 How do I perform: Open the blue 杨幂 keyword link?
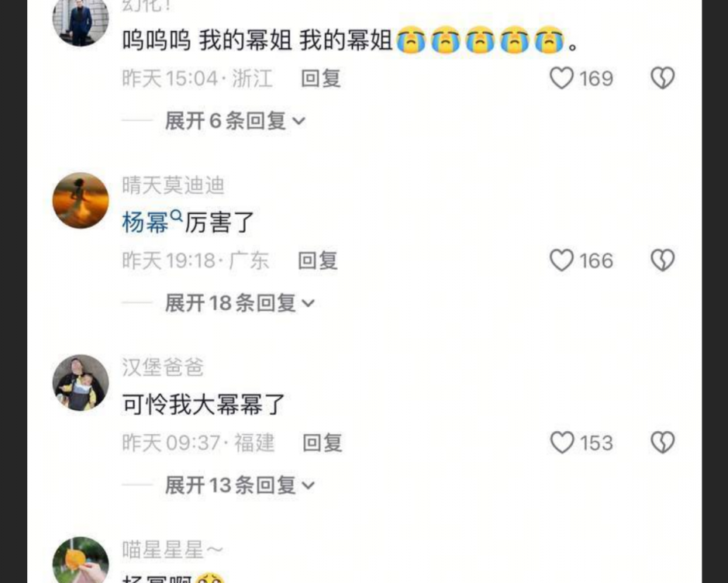(x=145, y=223)
